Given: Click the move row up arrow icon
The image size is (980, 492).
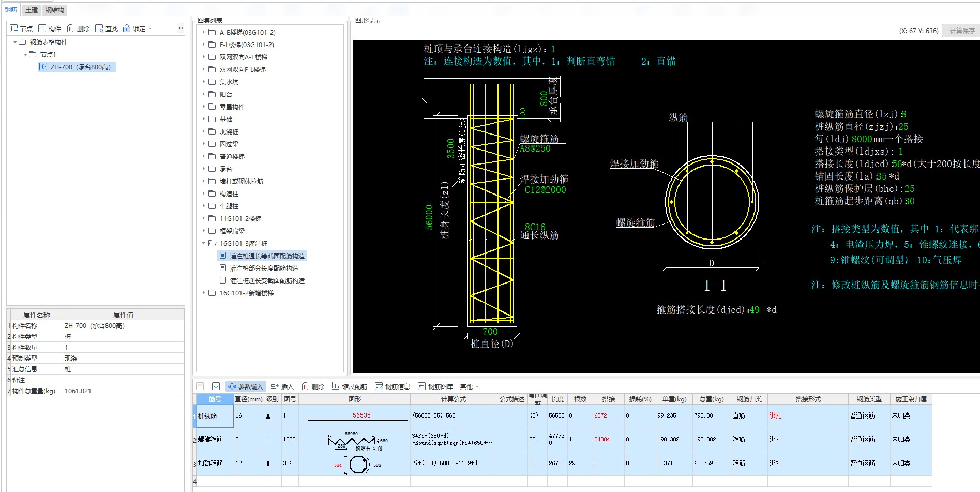Looking at the screenshot, I should [200, 386].
